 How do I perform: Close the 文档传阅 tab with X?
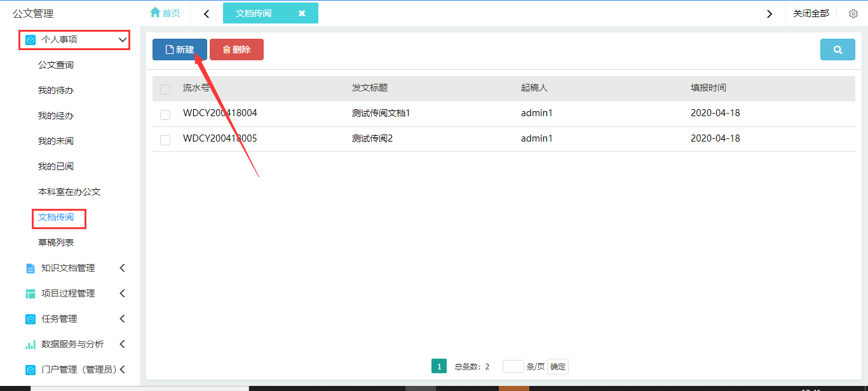302,13
